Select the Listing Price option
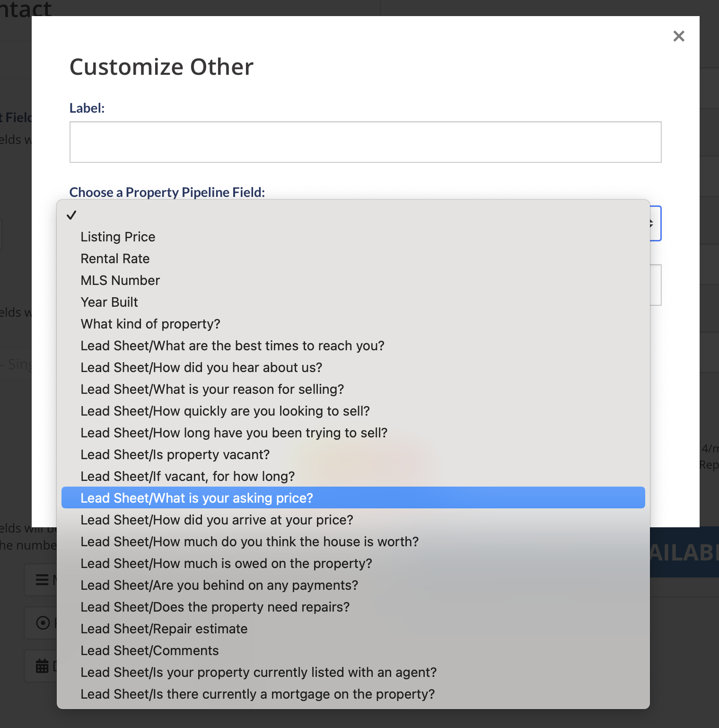Image resolution: width=719 pixels, height=728 pixels. tap(118, 237)
